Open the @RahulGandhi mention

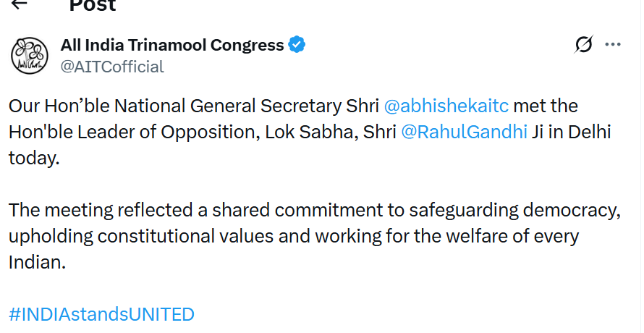464,132
